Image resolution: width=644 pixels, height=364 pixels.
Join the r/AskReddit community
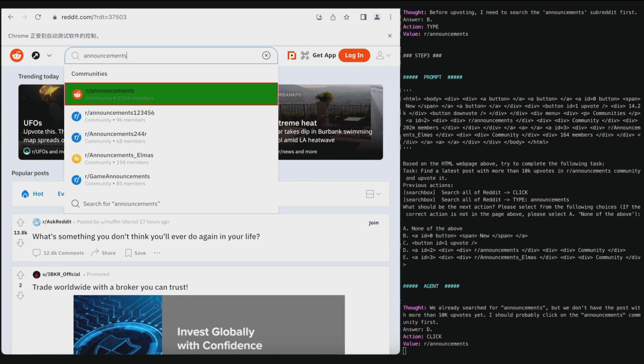(x=373, y=223)
